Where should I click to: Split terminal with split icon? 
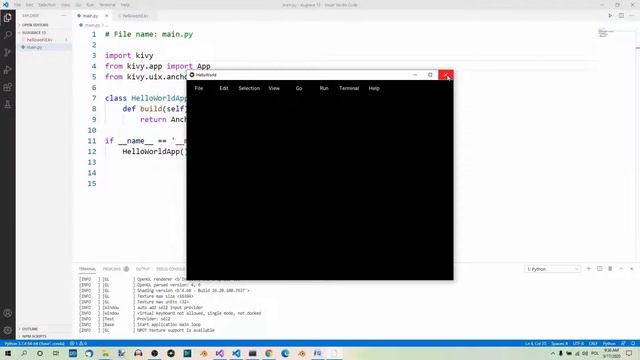(x=600, y=269)
